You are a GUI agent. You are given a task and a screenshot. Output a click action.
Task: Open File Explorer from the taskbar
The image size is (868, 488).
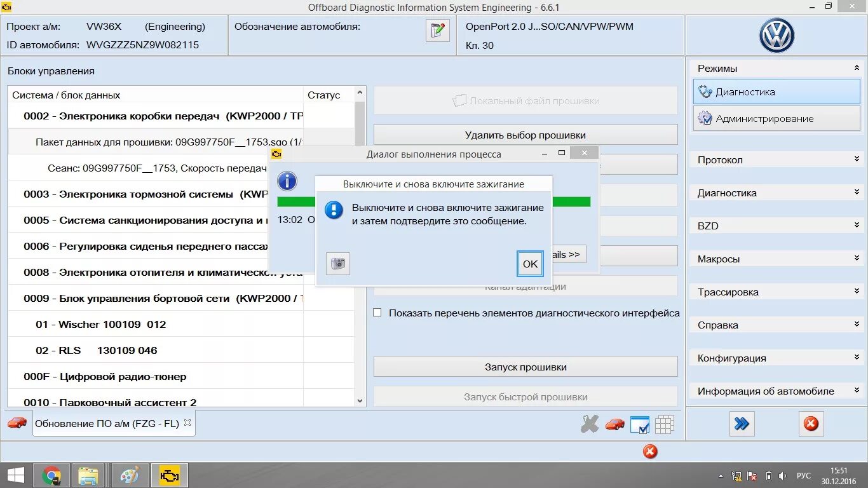(x=88, y=475)
